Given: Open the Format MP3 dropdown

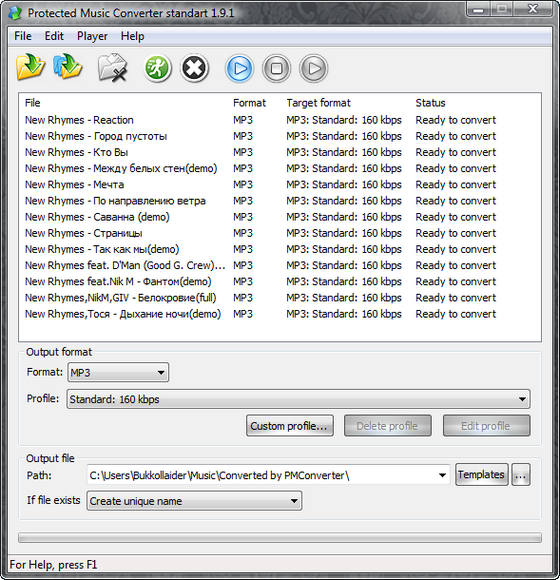Looking at the screenshot, I should coord(118,372).
